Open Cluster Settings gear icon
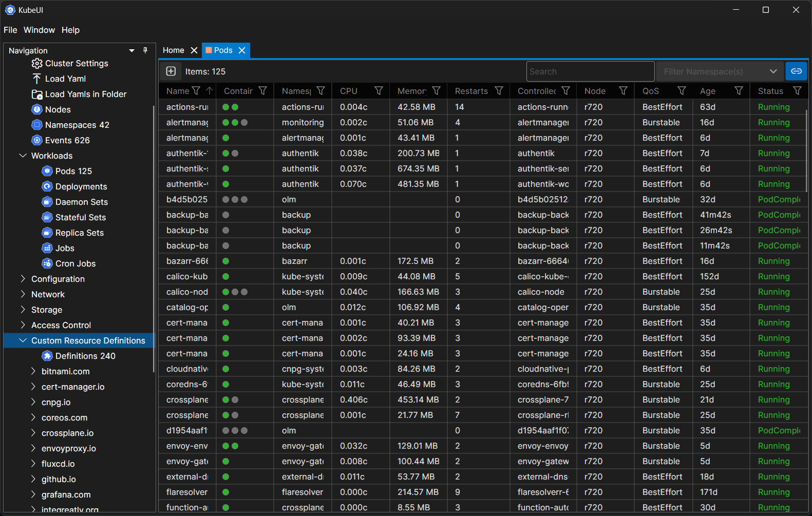Screen dimensions: 812x516 pos(37,63)
